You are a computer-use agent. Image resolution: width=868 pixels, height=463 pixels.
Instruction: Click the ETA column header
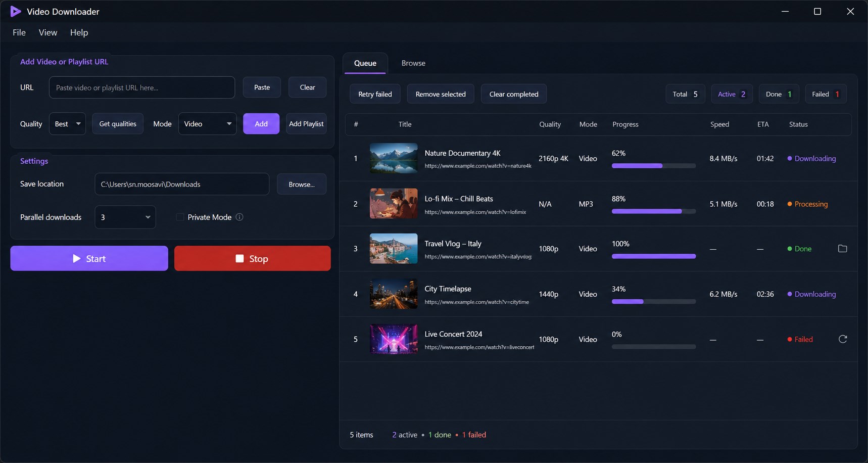click(763, 124)
